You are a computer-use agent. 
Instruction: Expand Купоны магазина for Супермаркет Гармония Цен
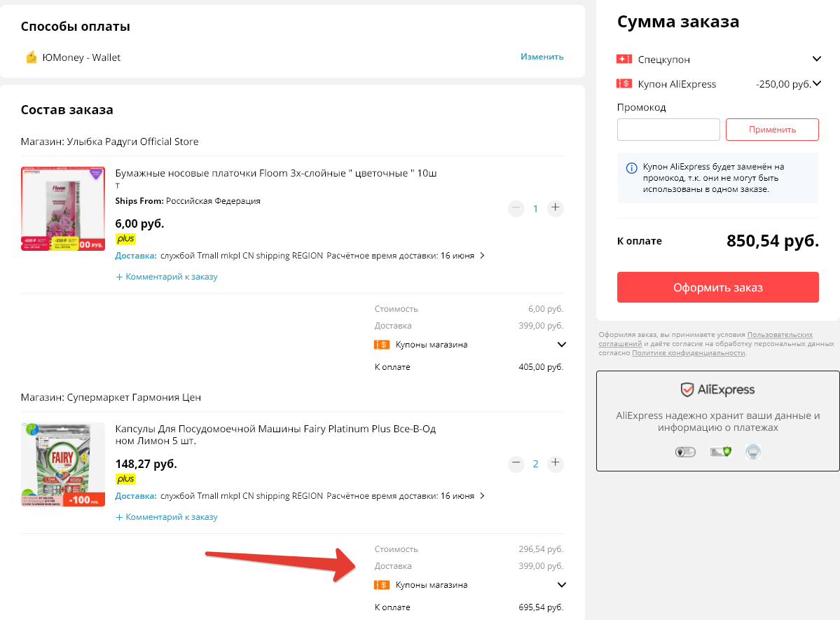(561, 585)
